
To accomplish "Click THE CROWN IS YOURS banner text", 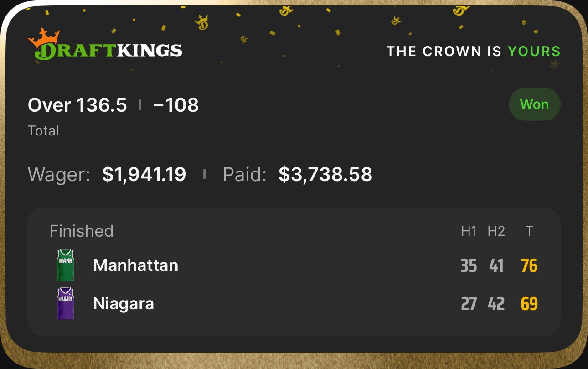I will (x=473, y=51).
